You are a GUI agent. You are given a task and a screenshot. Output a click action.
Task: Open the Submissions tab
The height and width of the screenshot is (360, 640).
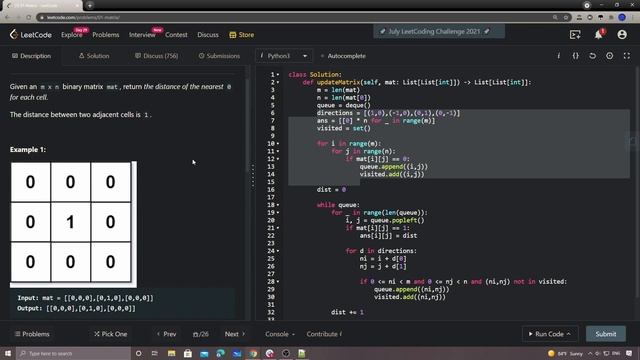(x=219, y=56)
